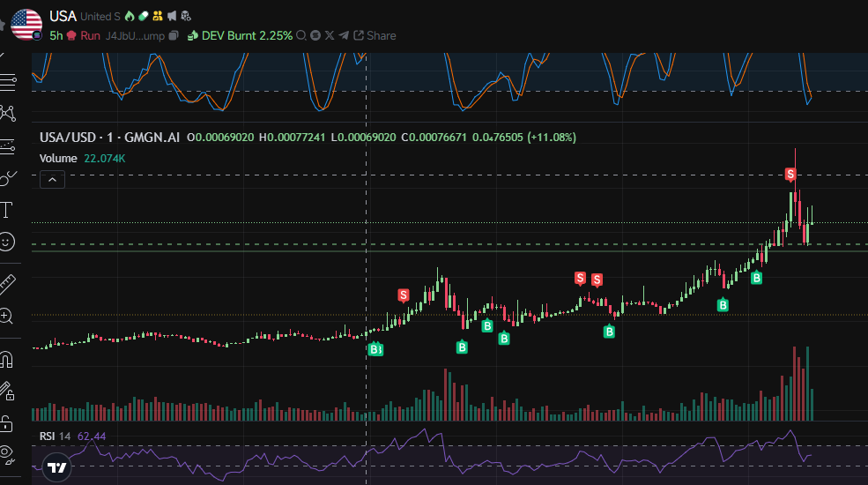Select the ruler Measure tool
The image size is (868, 485).
(7, 283)
